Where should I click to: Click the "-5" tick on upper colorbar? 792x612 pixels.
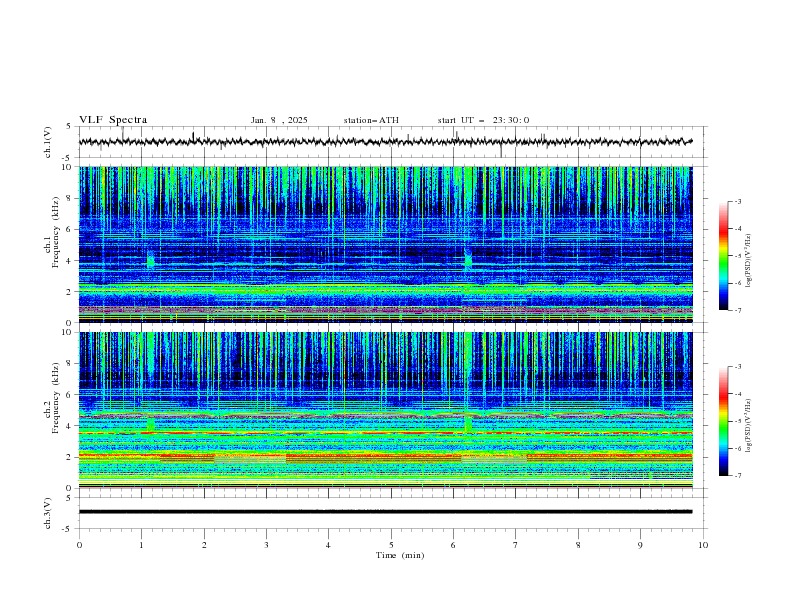point(737,256)
